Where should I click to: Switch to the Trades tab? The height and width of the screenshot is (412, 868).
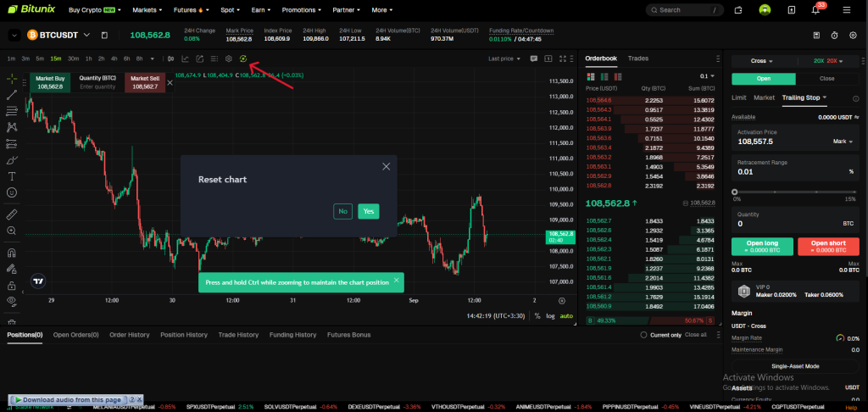637,58
